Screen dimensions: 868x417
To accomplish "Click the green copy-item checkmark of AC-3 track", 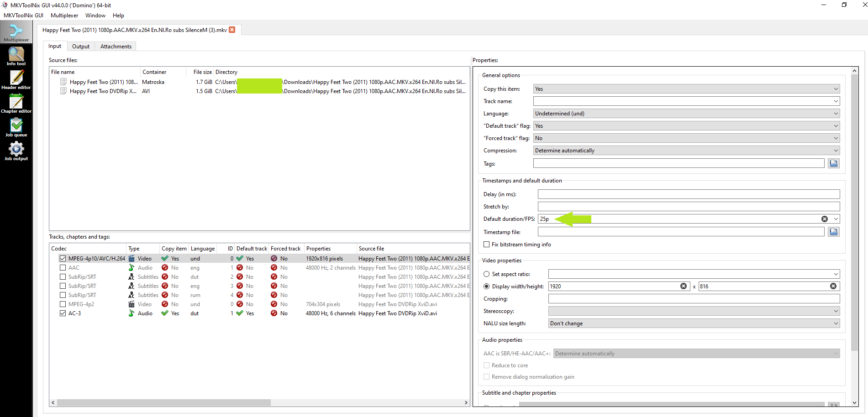I will [x=165, y=313].
